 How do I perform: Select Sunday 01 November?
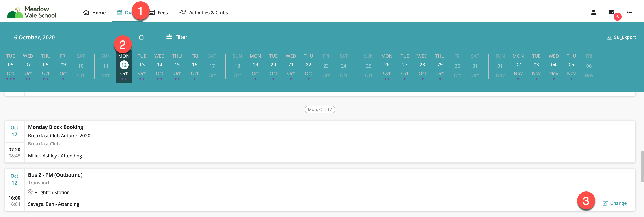pos(500,66)
